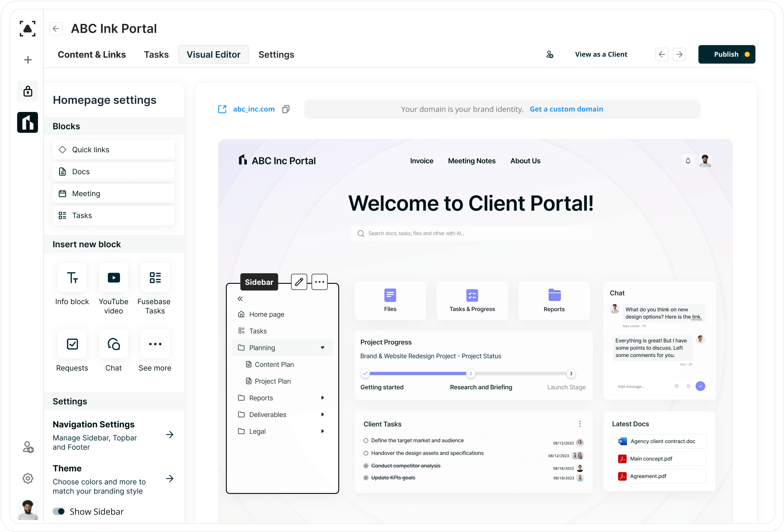
Task: Click 'Get a custom domain' link
Action: pos(566,109)
